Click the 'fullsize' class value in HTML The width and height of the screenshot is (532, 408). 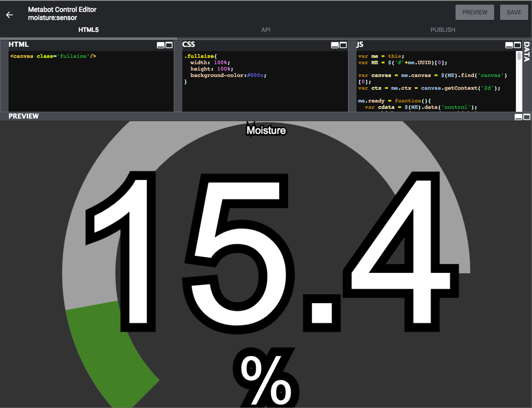[x=73, y=56]
